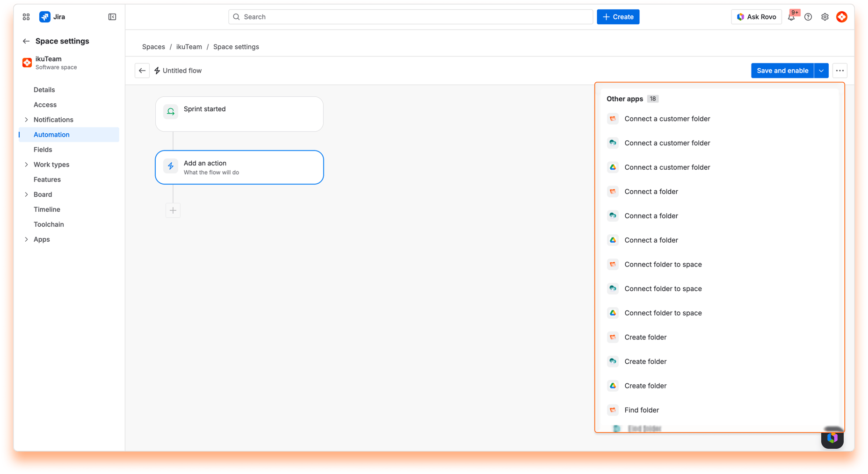Click the back arrow beside Space settings
Viewport: 868px width, 474px height.
tap(26, 41)
